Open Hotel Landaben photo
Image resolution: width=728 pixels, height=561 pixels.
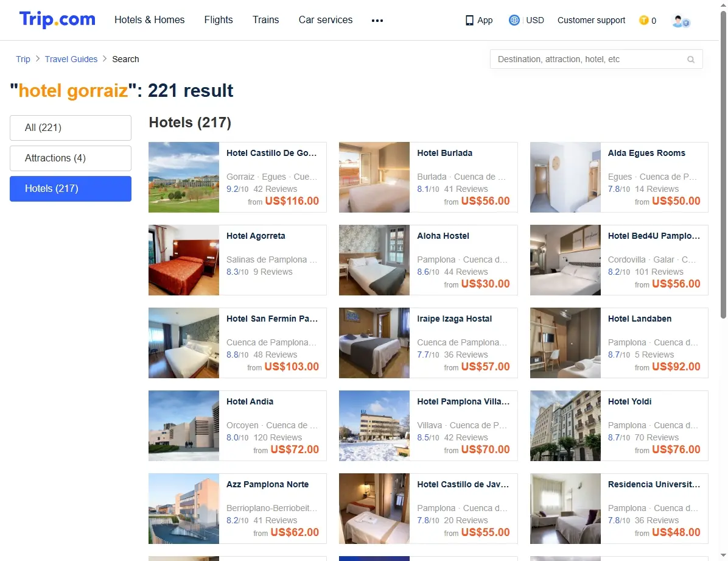click(x=565, y=342)
